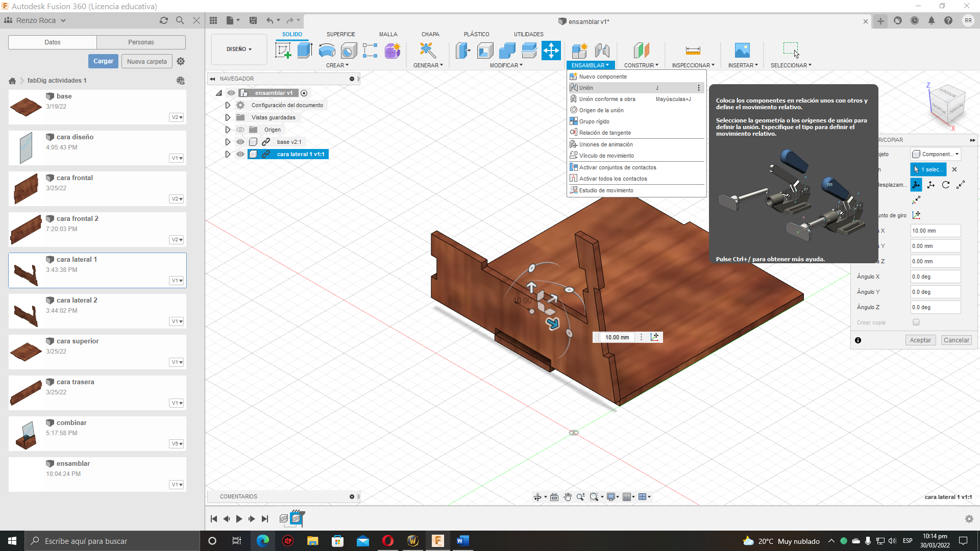
Task: Click the Aceptar button
Action: point(920,340)
